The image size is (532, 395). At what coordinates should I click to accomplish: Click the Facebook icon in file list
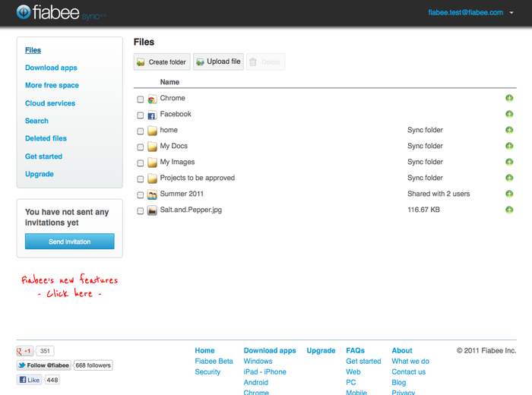(x=152, y=115)
